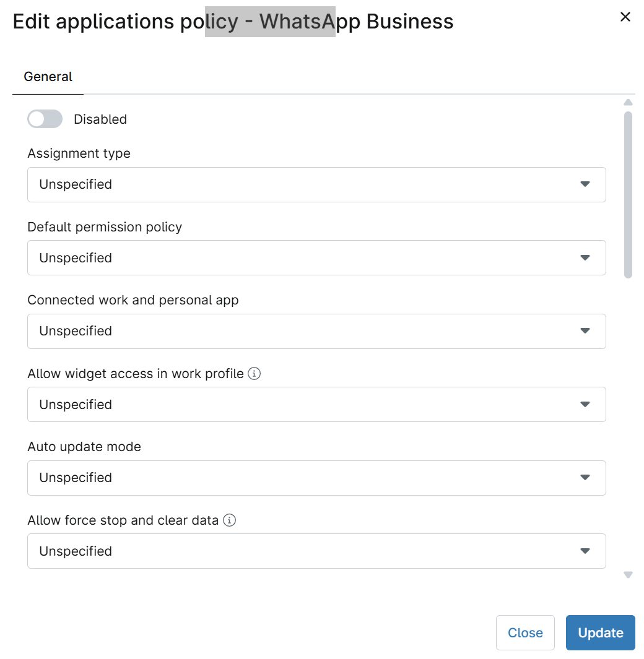Toggle the Disabled policy switch

pyautogui.click(x=45, y=119)
